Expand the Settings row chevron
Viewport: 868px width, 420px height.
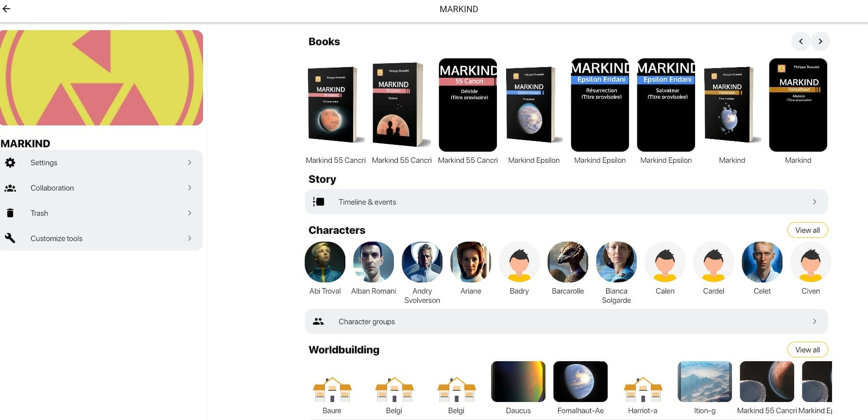coord(189,162)
